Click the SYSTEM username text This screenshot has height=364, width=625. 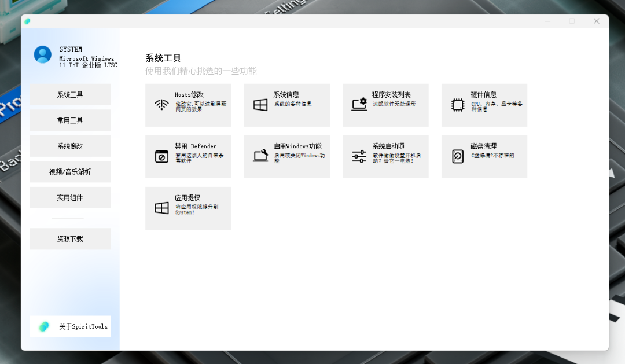click(x=71, y=49)
